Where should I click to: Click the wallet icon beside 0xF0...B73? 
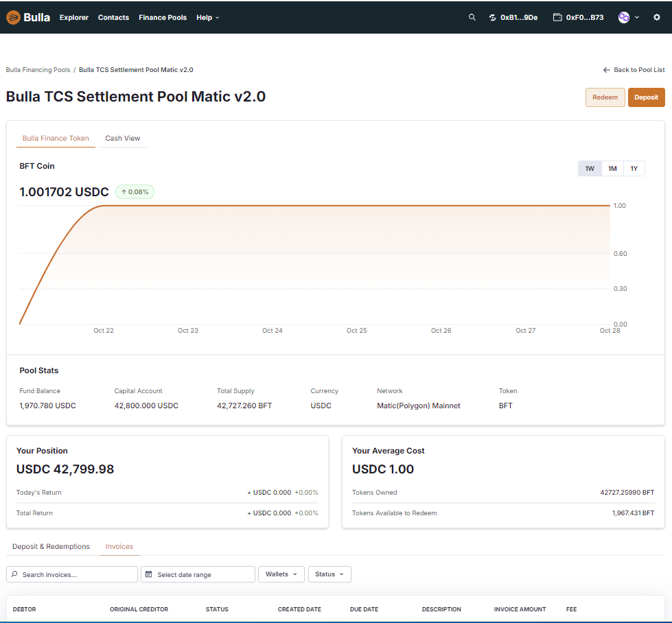(557, 17)
